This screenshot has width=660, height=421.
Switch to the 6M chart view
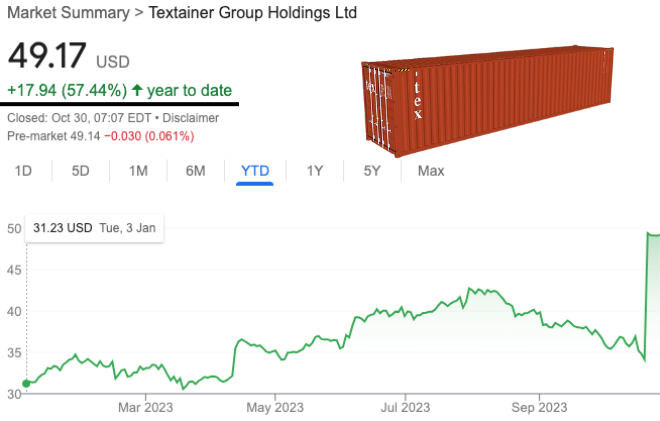pyautogui.click(x=196, y=171)
